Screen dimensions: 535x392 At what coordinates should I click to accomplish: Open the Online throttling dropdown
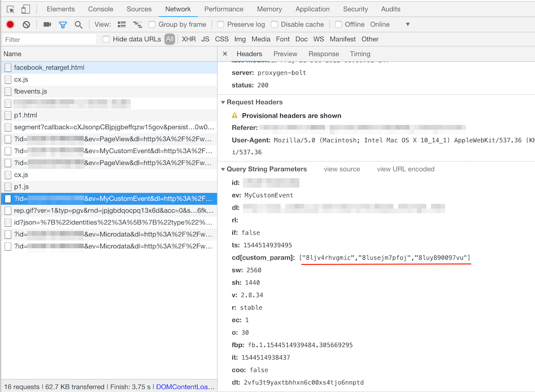click(390, 25)
